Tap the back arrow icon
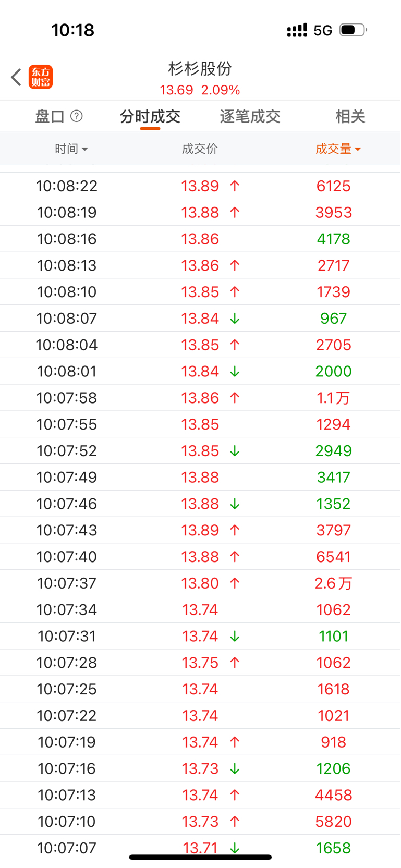The width and height of the screenshot is (401, 868). click(x=16, y=77)
